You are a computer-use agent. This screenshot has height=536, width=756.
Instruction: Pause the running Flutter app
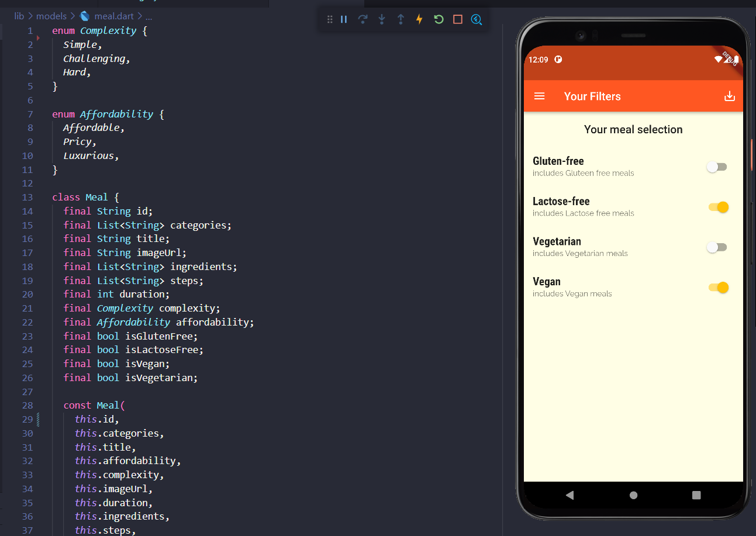344,19
